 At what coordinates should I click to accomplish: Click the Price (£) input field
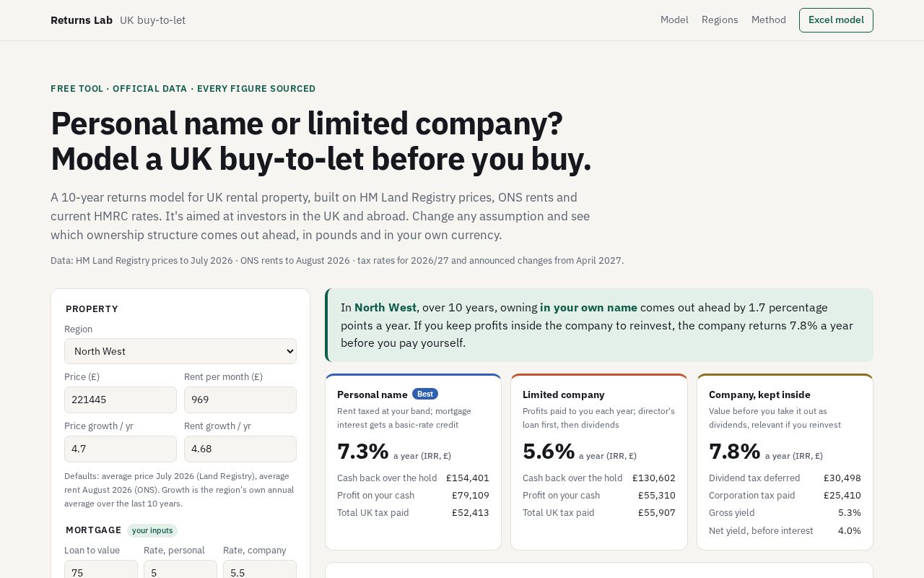pos(121,400)
